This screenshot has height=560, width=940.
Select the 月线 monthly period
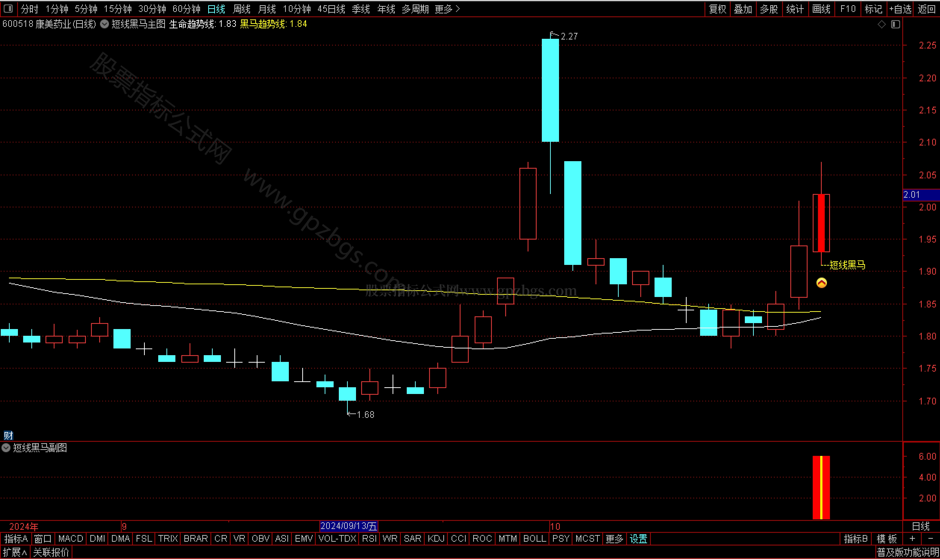(x=267, y=9)
